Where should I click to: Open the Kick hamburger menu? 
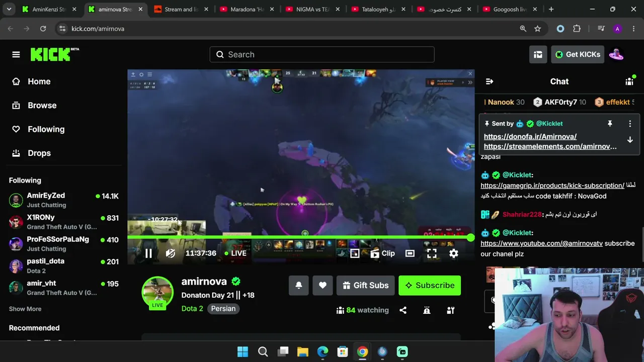click(16, 54)
